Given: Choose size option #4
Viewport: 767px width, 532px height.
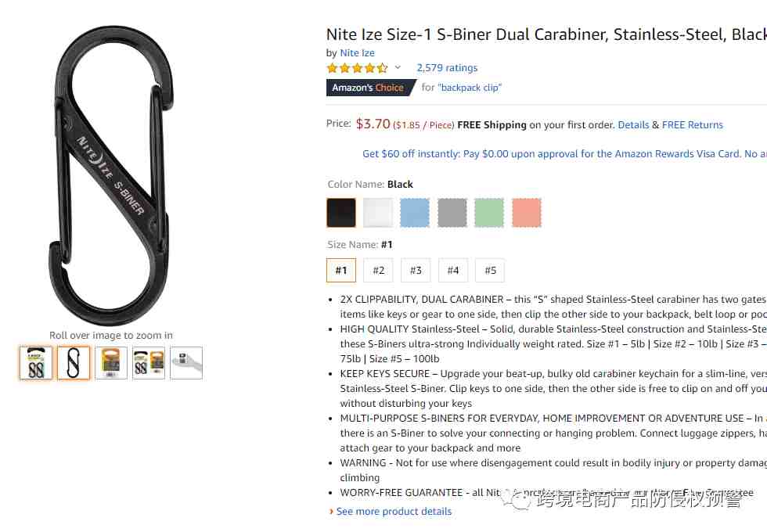Looking at the screenshot, I should point(453,271).
